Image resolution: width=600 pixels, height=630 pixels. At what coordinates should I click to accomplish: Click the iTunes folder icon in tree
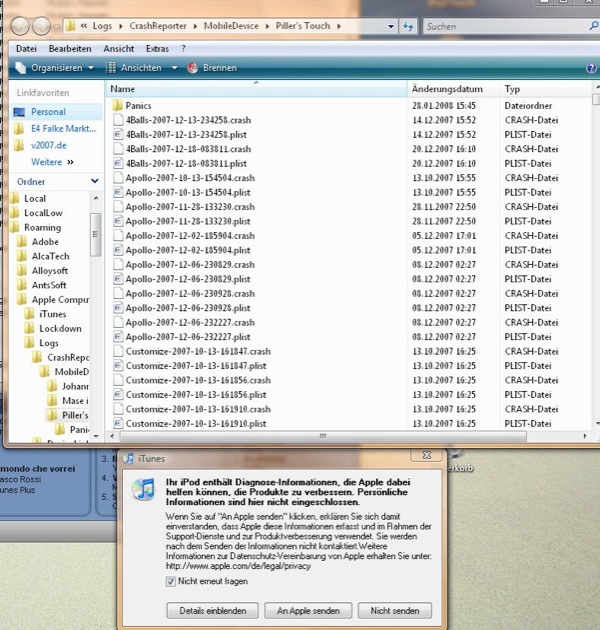coord(29,314)
